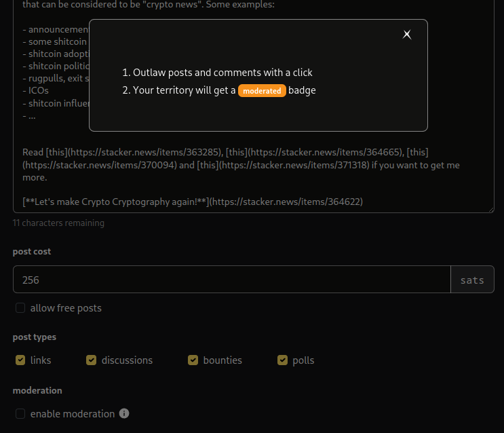Click the post cost heading label
The image size is (504, 433).
(32, 252)
